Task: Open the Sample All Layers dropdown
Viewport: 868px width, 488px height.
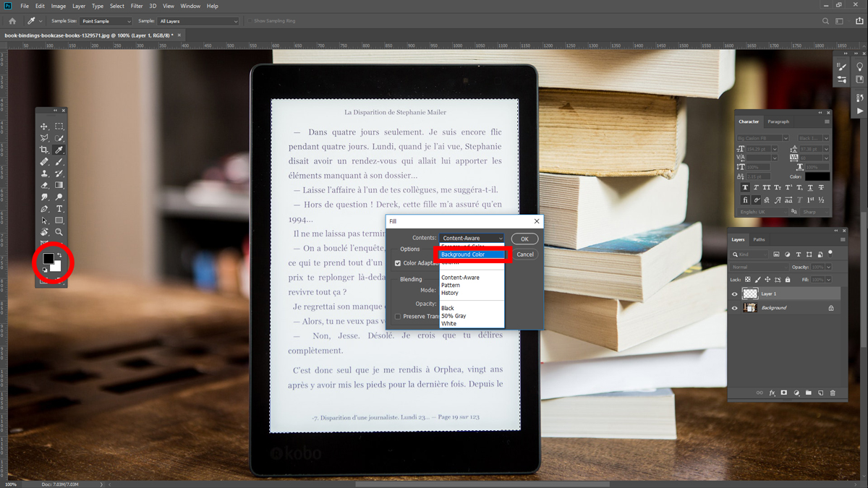Action: pos(198,21)
